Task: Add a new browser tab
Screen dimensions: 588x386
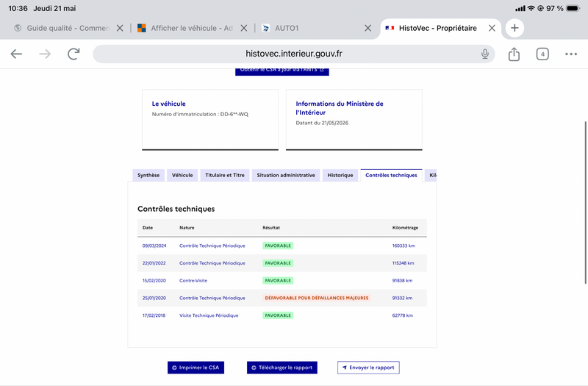Action: pos(514,28)
